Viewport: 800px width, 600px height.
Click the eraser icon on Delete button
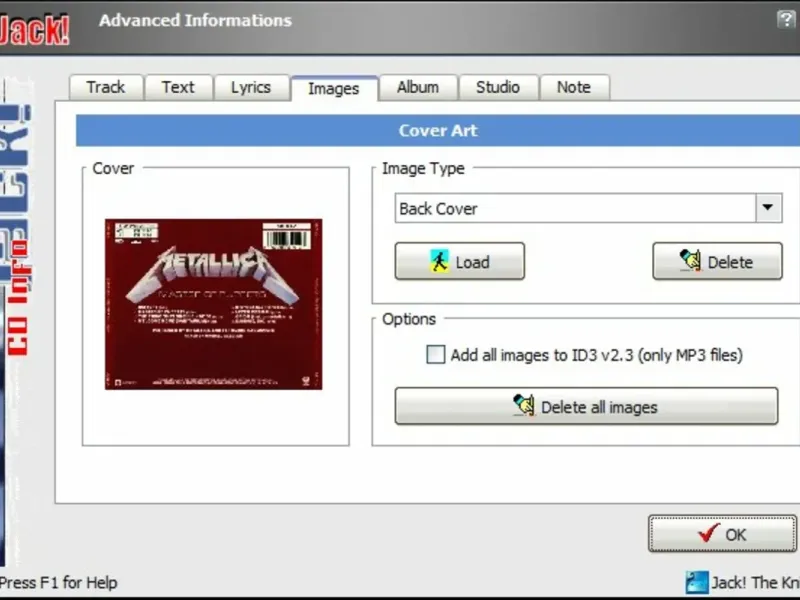click(x=690, y=260)
